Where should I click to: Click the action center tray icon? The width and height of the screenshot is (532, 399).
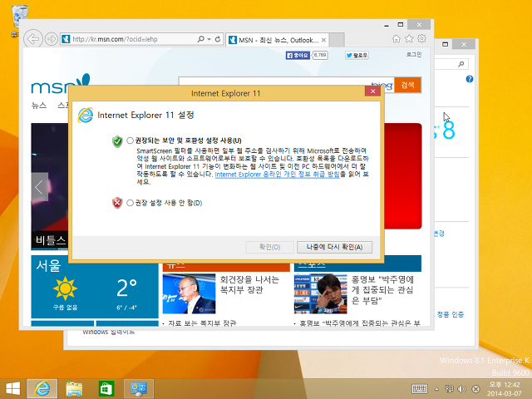tap(475, 389)
